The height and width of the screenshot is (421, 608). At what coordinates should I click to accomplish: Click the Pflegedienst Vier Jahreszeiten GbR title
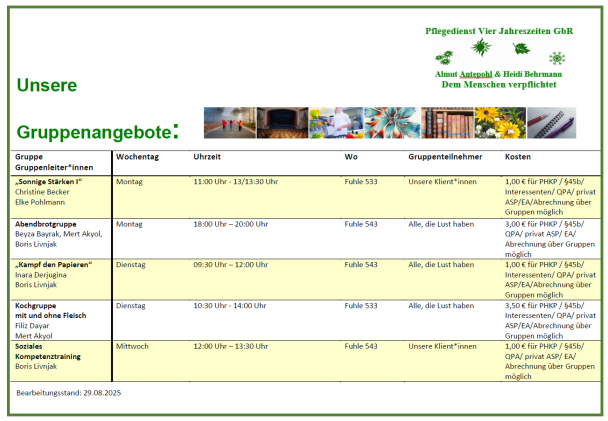pyautogui.click(x=499, y=31)
